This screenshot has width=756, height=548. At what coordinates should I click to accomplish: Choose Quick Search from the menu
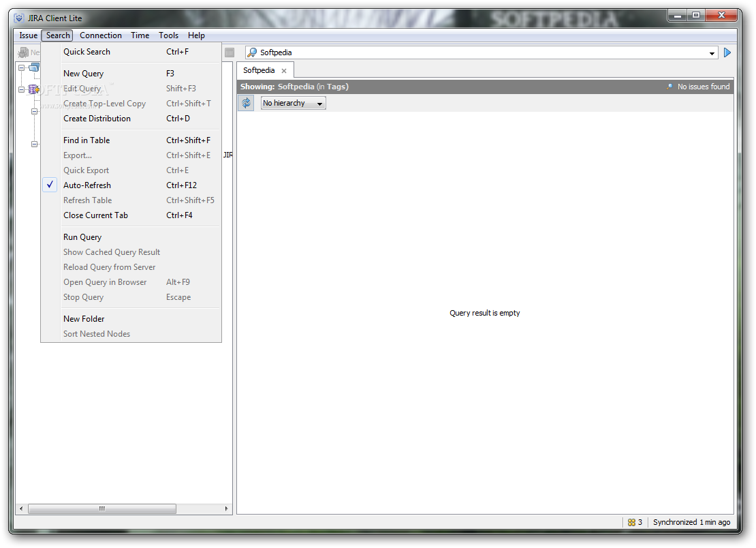click(x=131, y=52)
